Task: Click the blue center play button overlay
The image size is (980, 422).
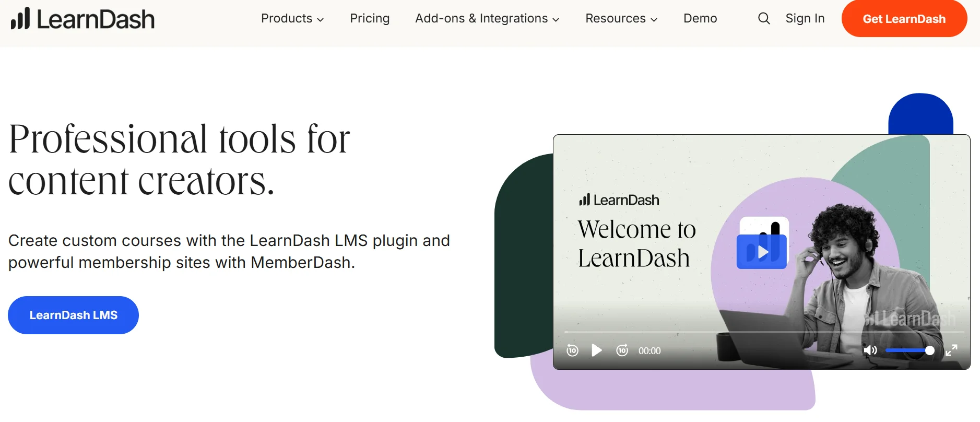Action: click(x=762, y=252)
